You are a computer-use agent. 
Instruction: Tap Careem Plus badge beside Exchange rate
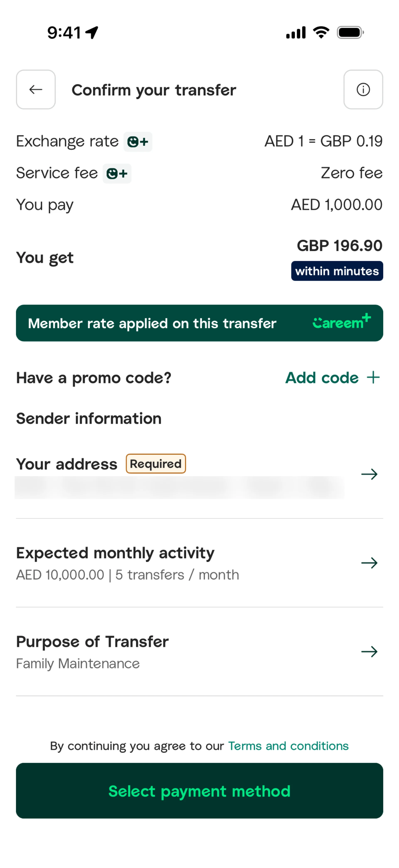[138, 142]
